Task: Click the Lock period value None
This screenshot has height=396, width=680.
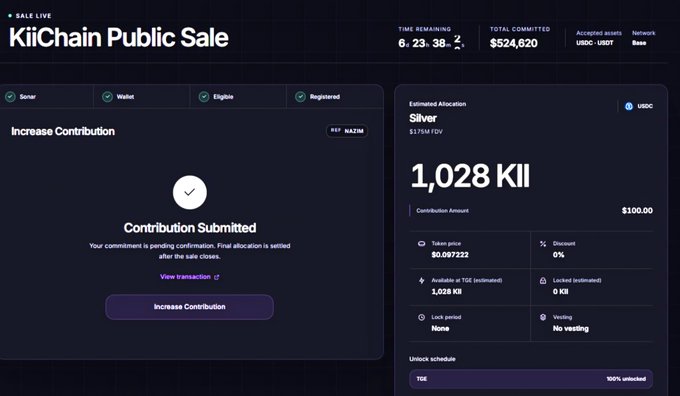Action: (x=440, y=329)
